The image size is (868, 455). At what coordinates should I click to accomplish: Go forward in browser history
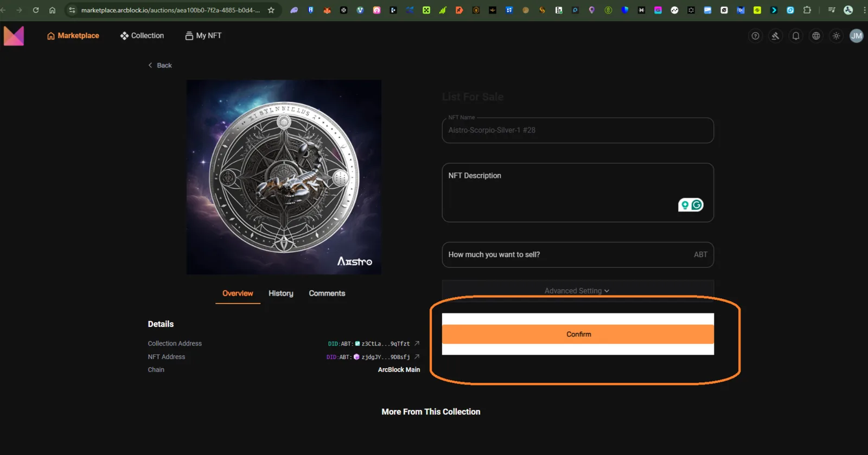tap(19, 10)
